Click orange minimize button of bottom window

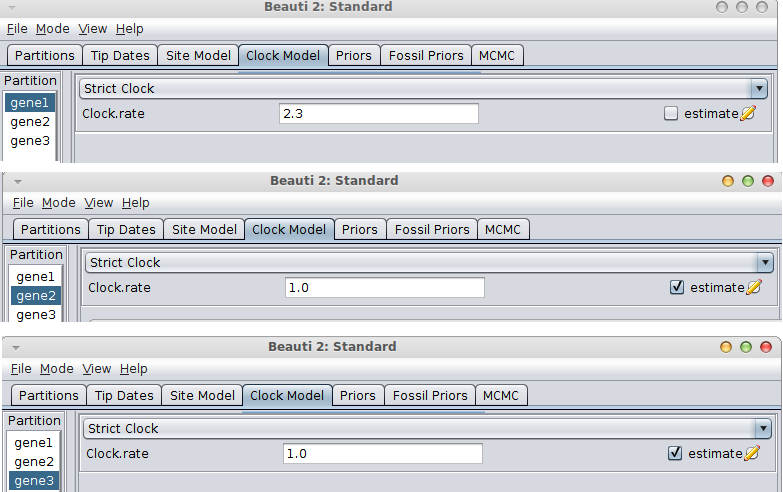pos(726,347)
